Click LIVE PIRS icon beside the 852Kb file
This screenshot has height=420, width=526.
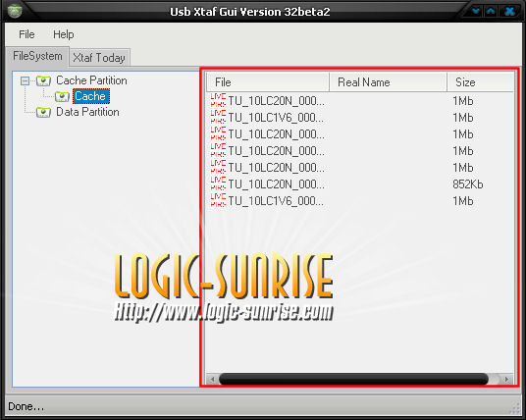point(218,184)
